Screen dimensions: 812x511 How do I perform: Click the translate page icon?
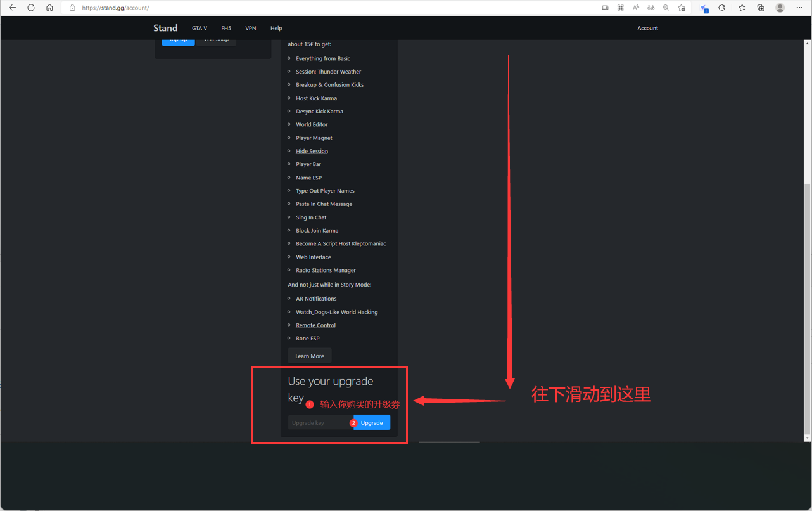pyautogui.click(x=650, y=8)
